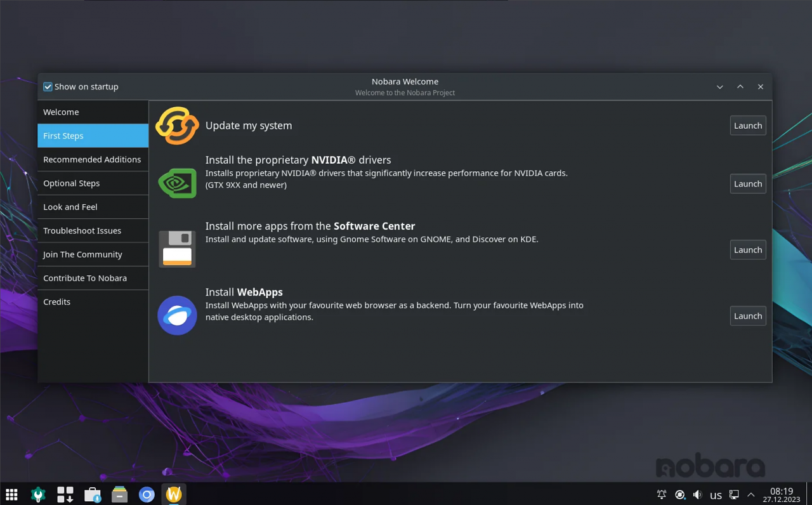Expand hidden system tray icons arrow
Screen dimensions: 812x505
(x=751, y=494)
